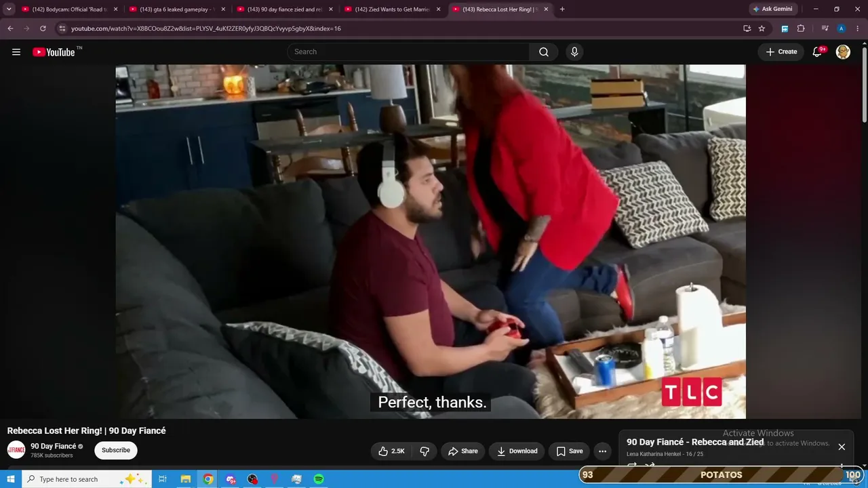Open a new browser tab
Screen dimensions: 868x488
click(562, 9)
